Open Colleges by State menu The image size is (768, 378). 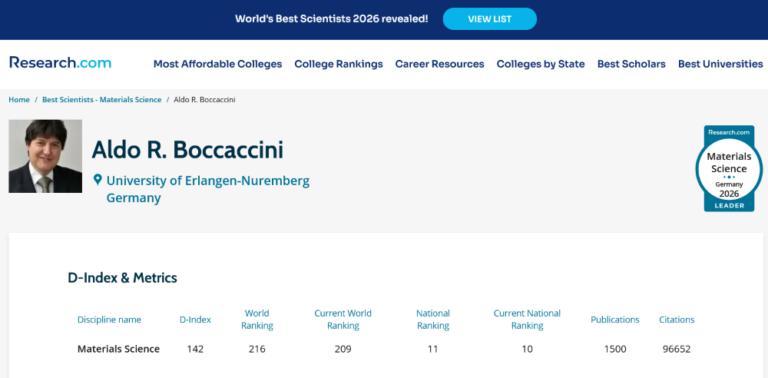(540, 64)
